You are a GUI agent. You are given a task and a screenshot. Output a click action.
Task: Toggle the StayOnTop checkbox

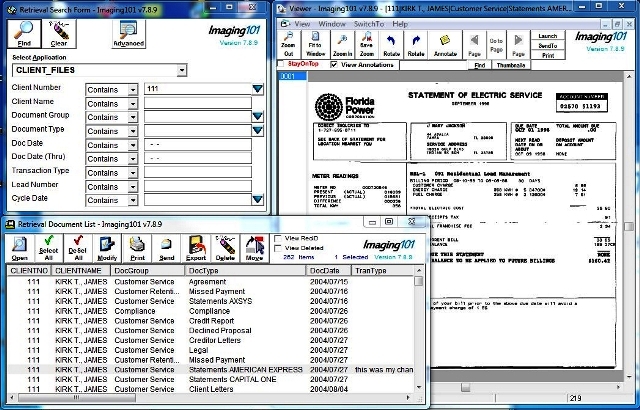click(x=281, y=64)
